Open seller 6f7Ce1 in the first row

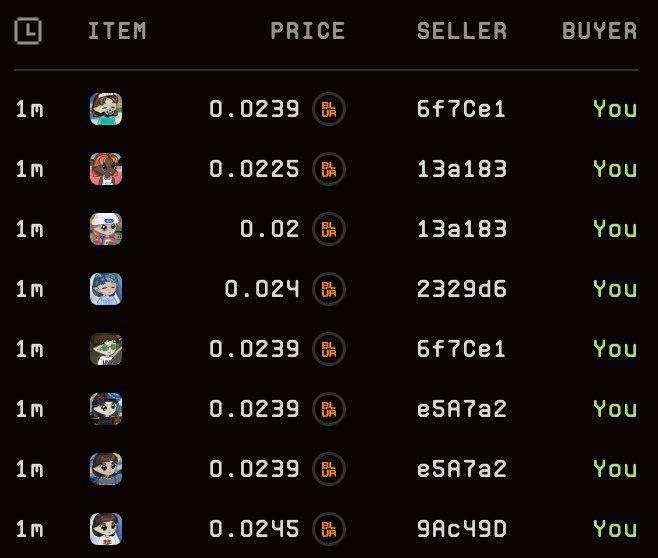[461, 109]
